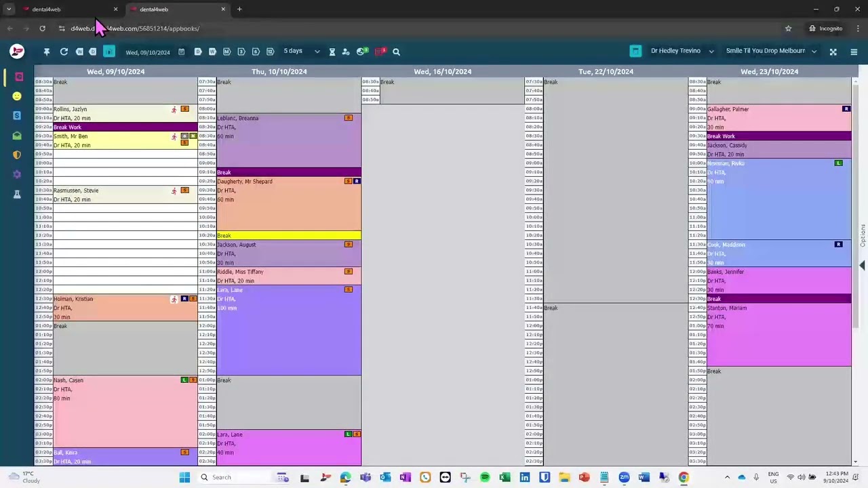Image resolution: width=868 pixels, height=488 pixels.
Task: Open the flask sidebar icon
Action: (17, 194)
